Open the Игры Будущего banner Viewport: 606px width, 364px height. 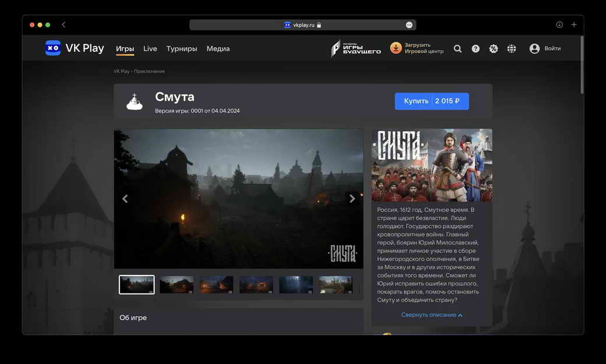click(x=356, y=48)
